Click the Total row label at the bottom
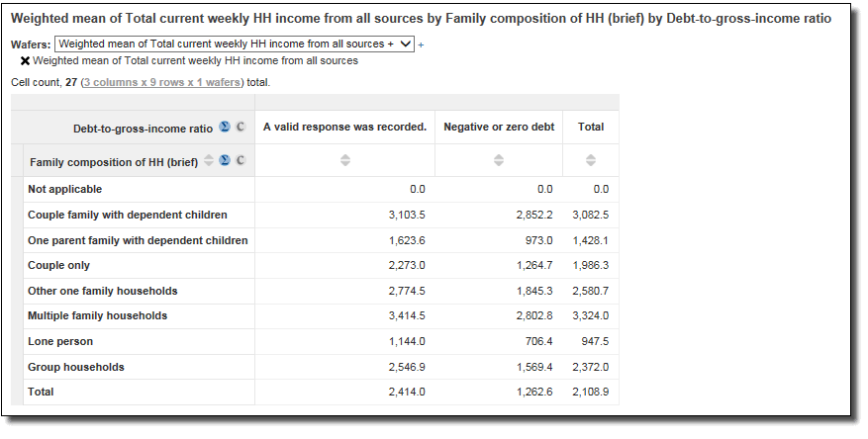Image resolution: width=868 pixels, height=439 pixels. coord(41,392)
